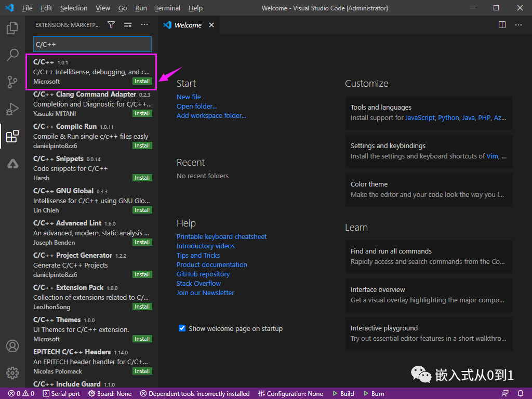Open the Interactive playground card
The height and width of the screenshot is (399, 532).
point(429,334)
